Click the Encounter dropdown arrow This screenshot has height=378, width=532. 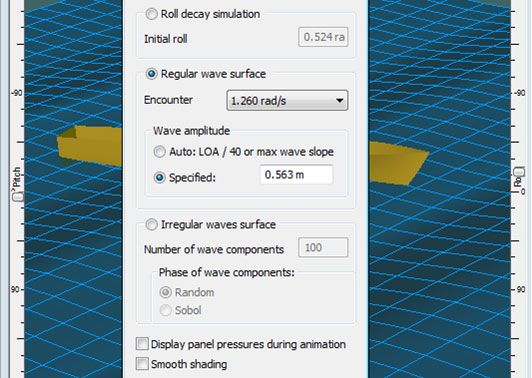(x=339, y=101)
